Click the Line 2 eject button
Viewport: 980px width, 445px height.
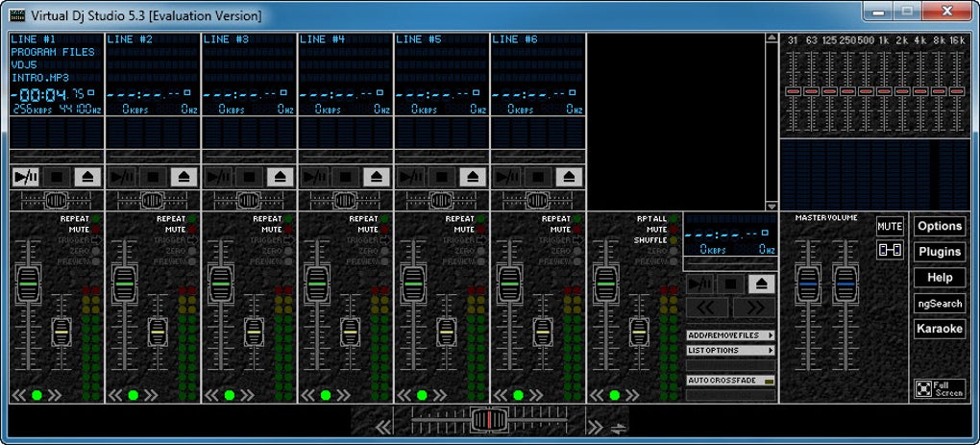184,177
